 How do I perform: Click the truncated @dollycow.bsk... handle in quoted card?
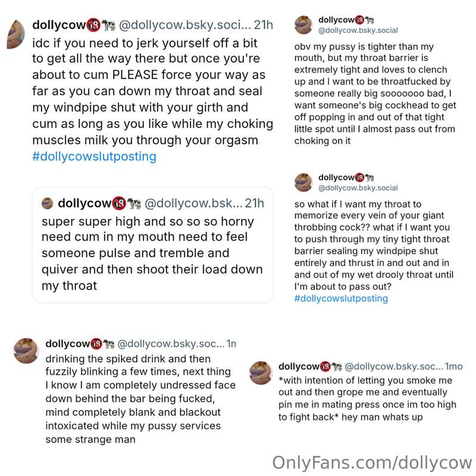pos(193,203)
